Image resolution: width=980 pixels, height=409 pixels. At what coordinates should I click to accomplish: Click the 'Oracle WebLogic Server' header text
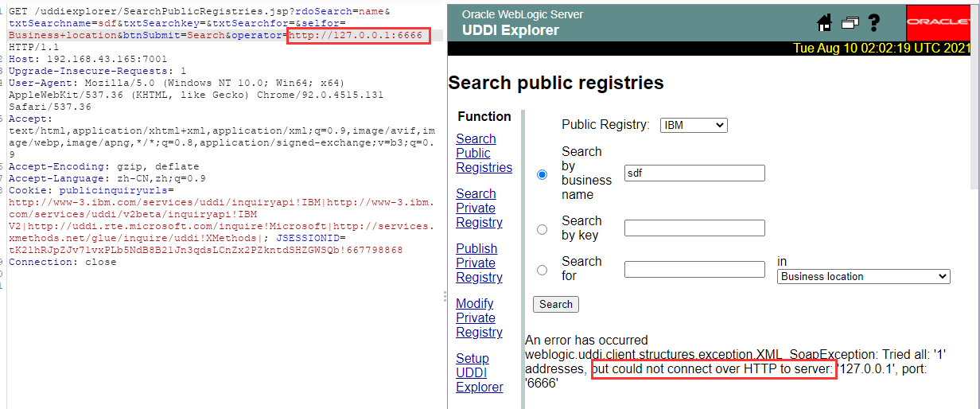click(x=523, y=14)
